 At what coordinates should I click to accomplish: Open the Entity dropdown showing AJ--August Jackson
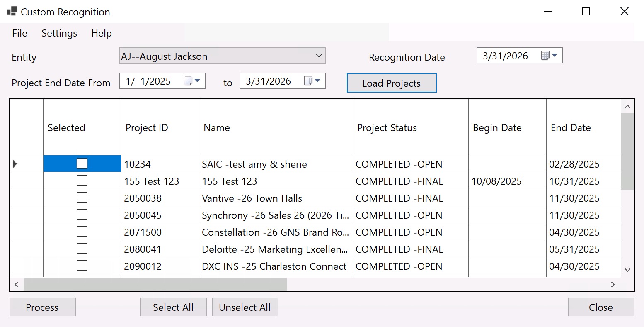[x=222, y=56]
